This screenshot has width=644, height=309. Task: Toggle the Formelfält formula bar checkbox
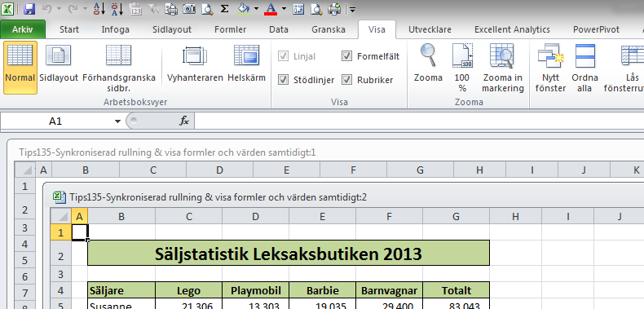pyautogui.click(x=347, y=56)
